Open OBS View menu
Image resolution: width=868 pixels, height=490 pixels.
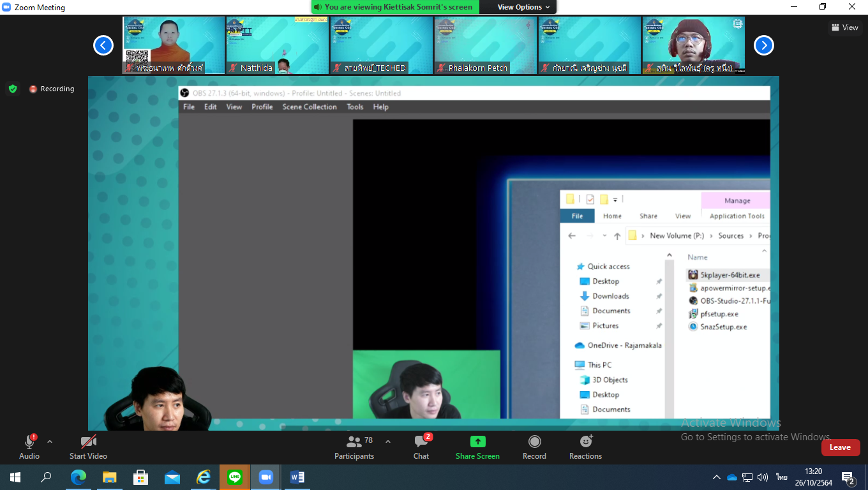[234, 107]
